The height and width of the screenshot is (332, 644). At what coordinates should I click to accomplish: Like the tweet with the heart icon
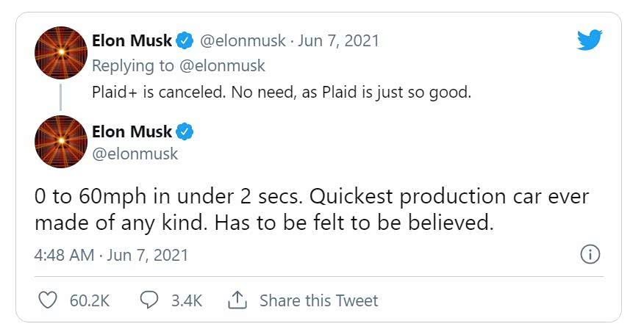(x=47, y=300)
